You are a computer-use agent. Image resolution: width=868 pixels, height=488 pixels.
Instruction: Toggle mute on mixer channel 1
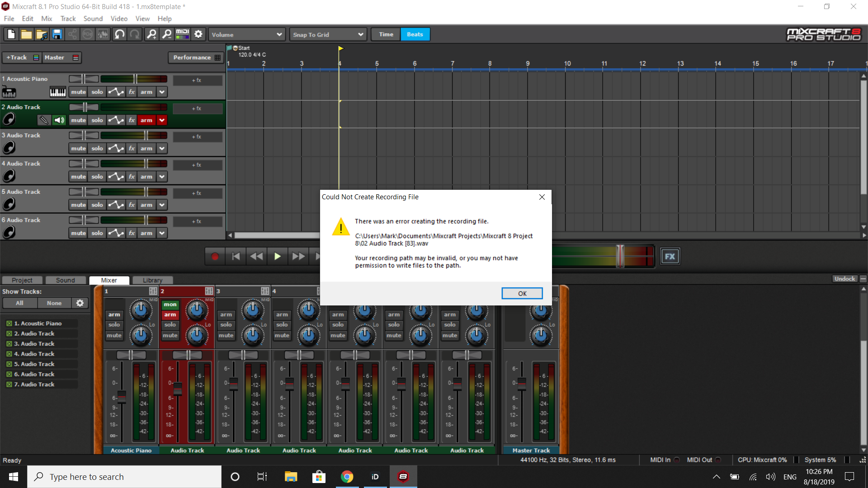pyautogui.click(x=114, y=335)
